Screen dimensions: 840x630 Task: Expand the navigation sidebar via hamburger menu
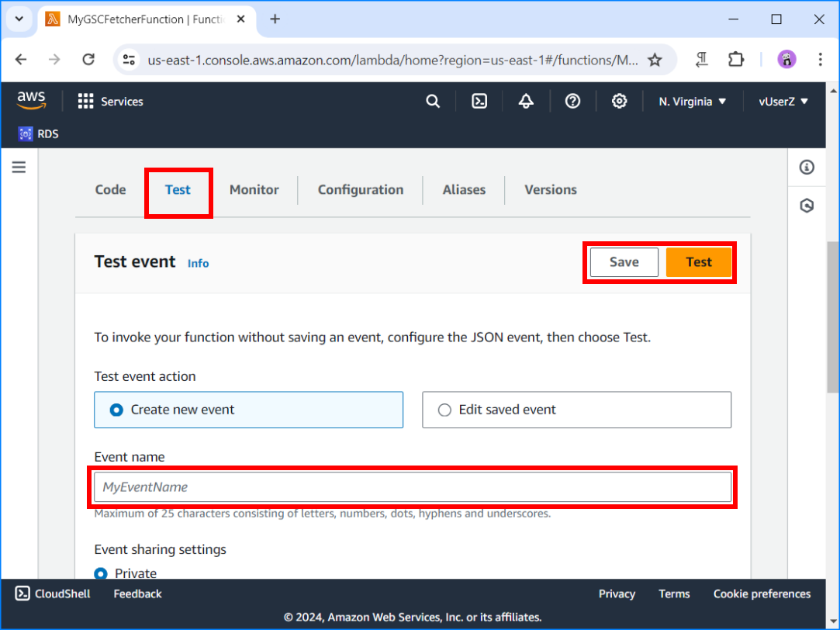click(19, 167)
